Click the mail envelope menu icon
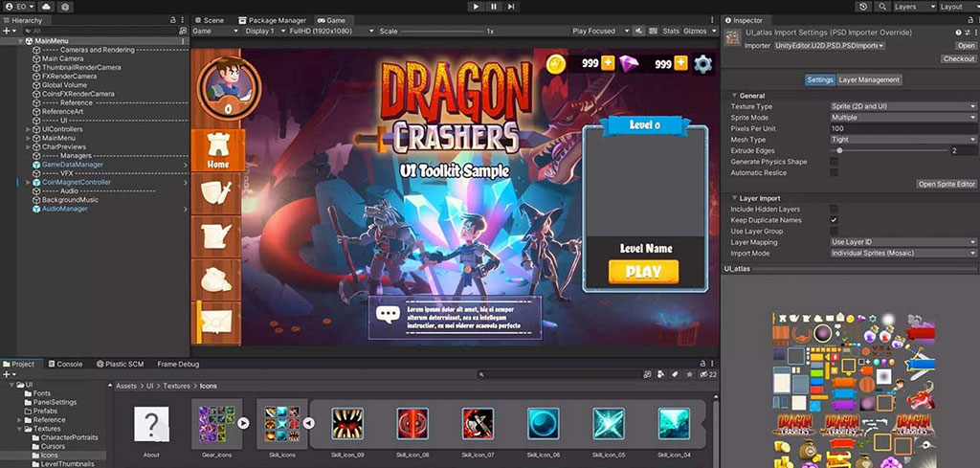 217,322
